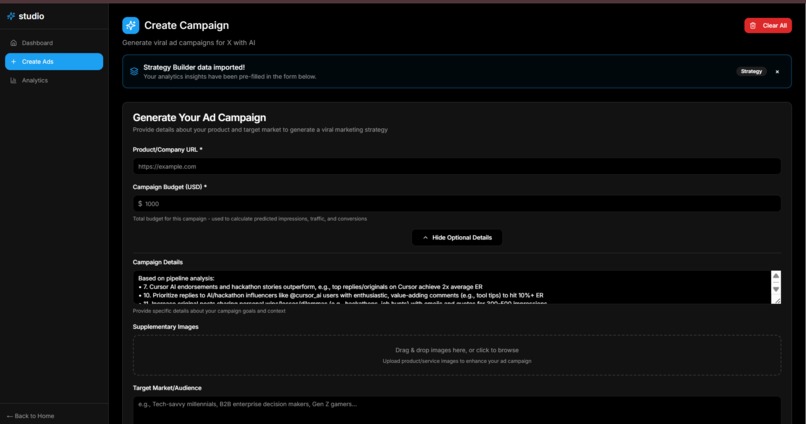Click the Campaign Details scroll up arrow

pos(776,276)
